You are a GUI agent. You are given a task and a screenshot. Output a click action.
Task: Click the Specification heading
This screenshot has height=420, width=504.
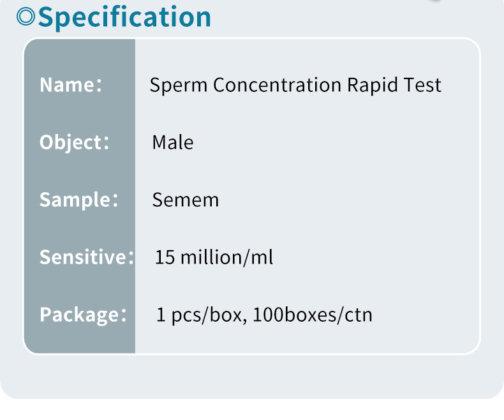click(x=124, y=18)
